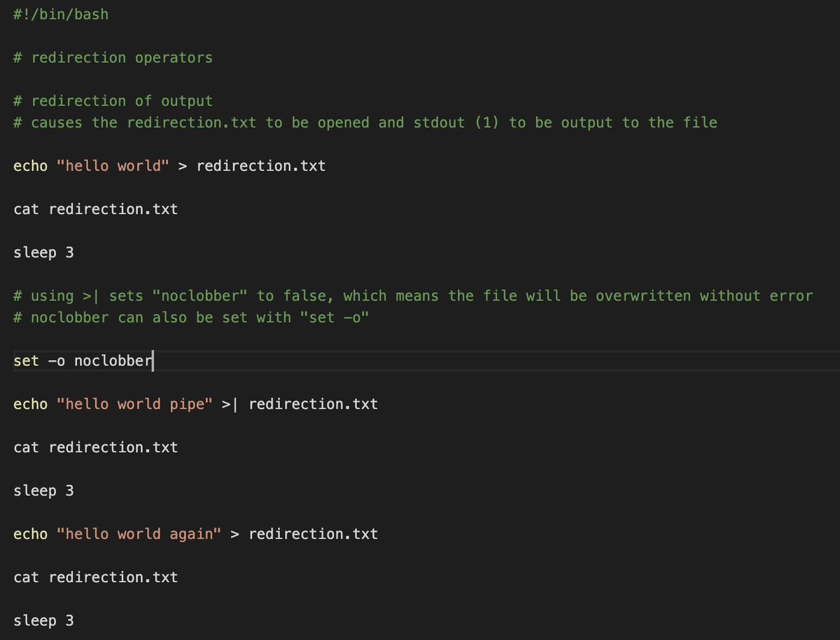Click the comment about >| and noclobber
This screenshot has height=640, width=840.
click(x=413, y=296)
